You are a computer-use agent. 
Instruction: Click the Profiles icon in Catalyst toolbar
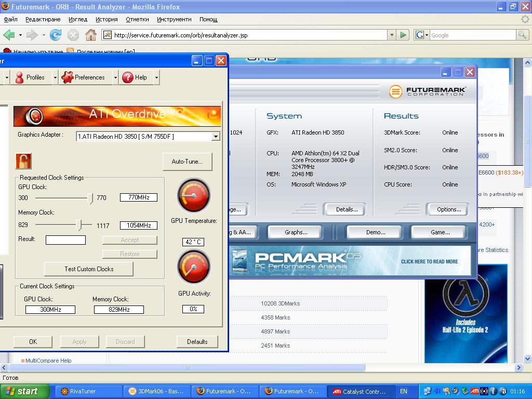19,77
